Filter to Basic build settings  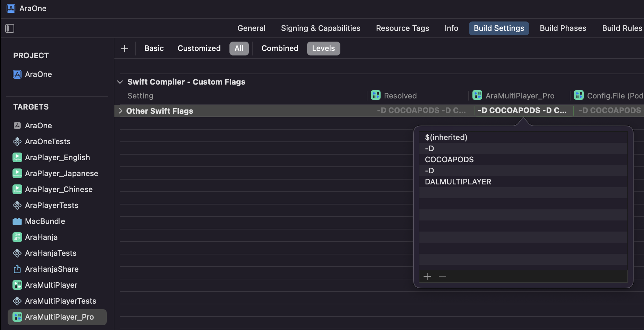tap(154, 49)
